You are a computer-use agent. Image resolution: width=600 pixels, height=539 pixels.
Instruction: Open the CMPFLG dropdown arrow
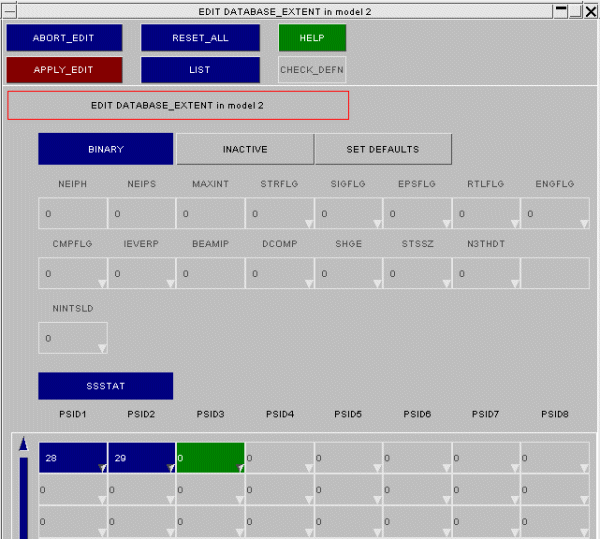pyautogui.click(x=102, y=283)
